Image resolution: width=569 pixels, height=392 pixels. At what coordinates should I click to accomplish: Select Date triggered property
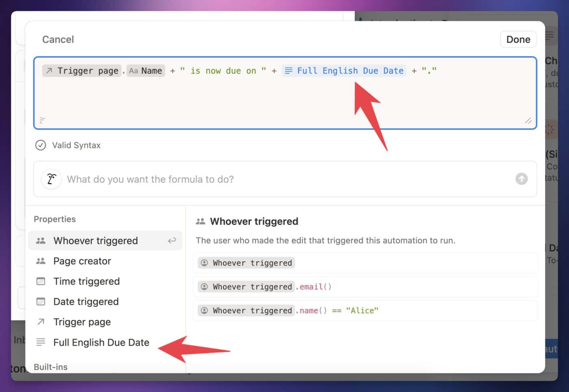105,301
